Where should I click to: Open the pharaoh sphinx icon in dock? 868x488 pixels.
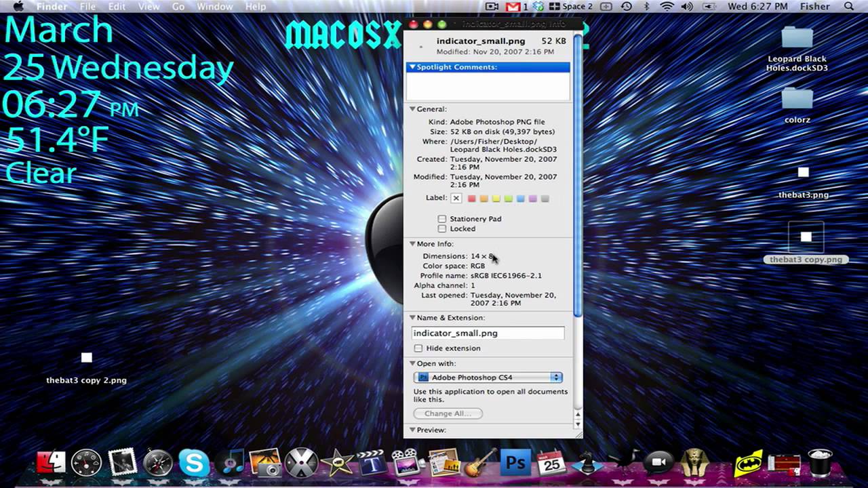[694, 463]
